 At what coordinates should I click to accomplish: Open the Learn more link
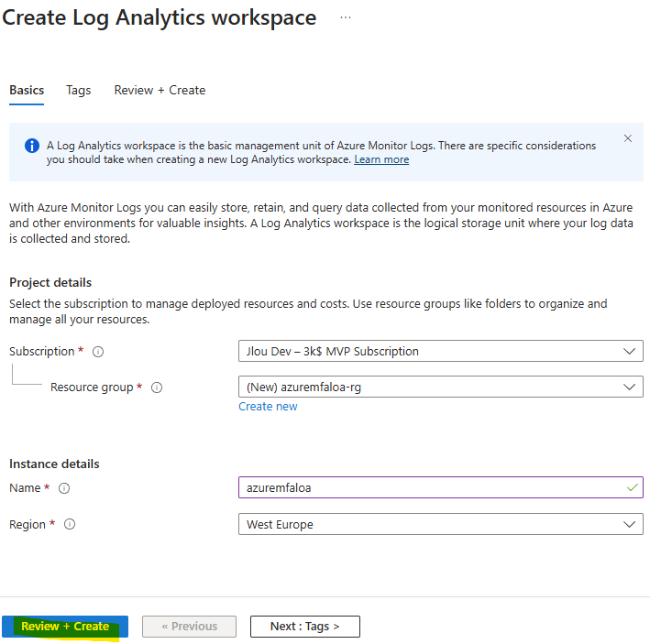point(381,159)
